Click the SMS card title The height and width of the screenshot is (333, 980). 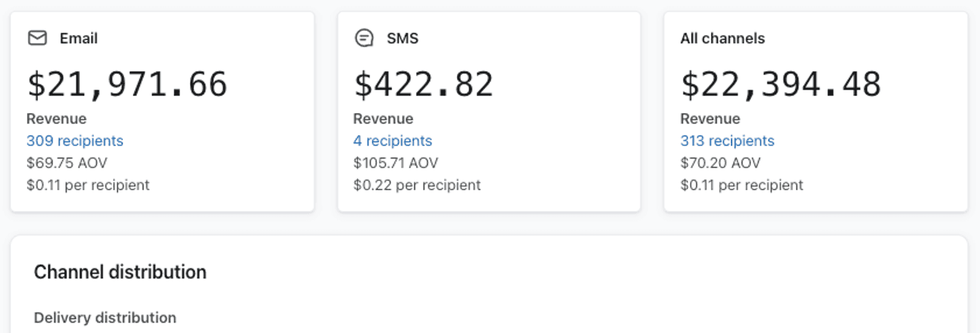click(402, 39)
